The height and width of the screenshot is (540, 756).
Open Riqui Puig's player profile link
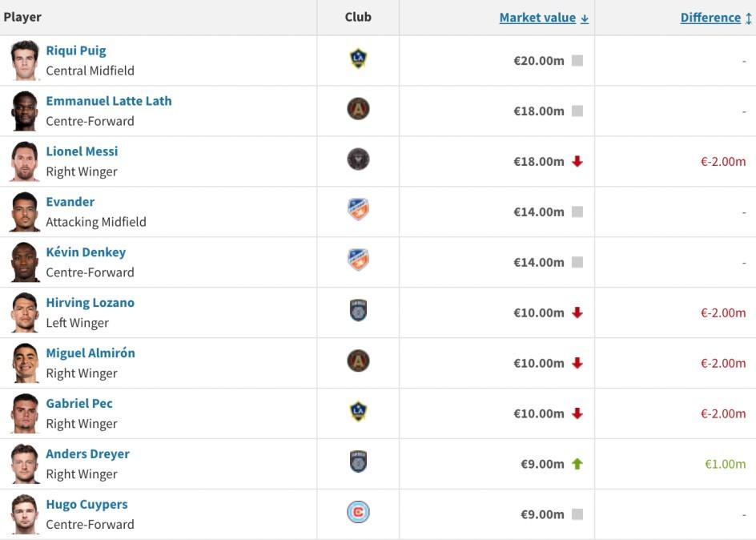pos(76,50)
